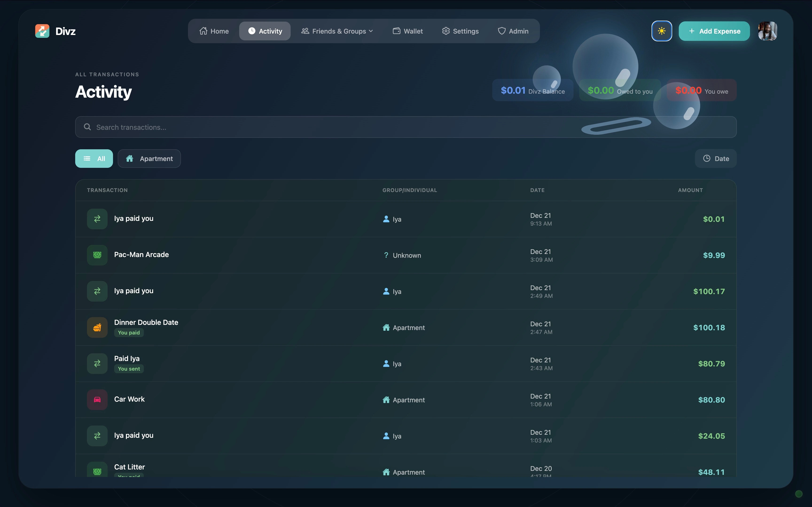Click the Unknown question mark icon
812x507 pixels.
point(386,255)
